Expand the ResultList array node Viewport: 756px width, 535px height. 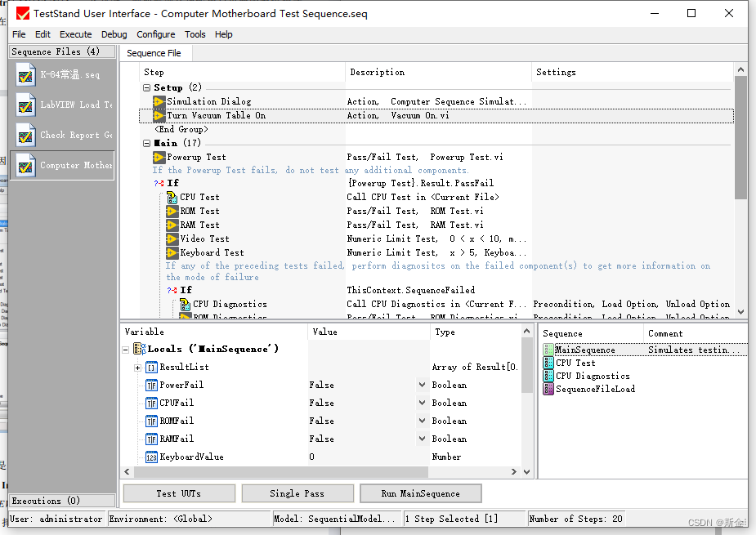(137, 368)
